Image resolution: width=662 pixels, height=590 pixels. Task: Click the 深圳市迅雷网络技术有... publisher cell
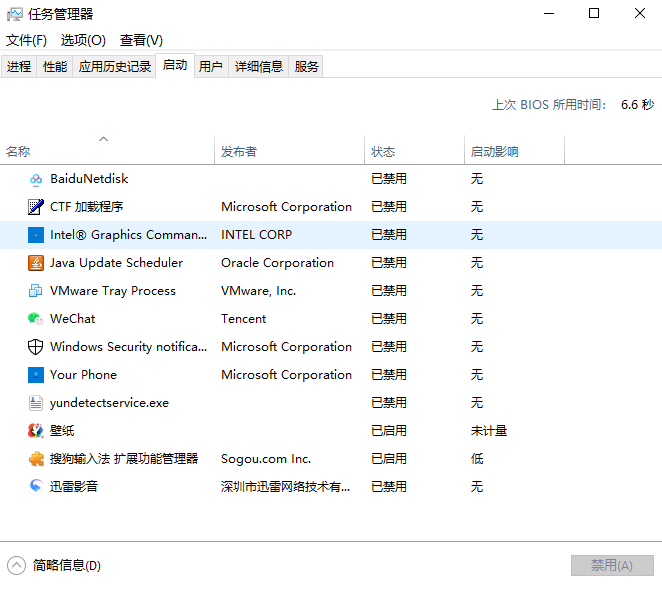[285, 487]
